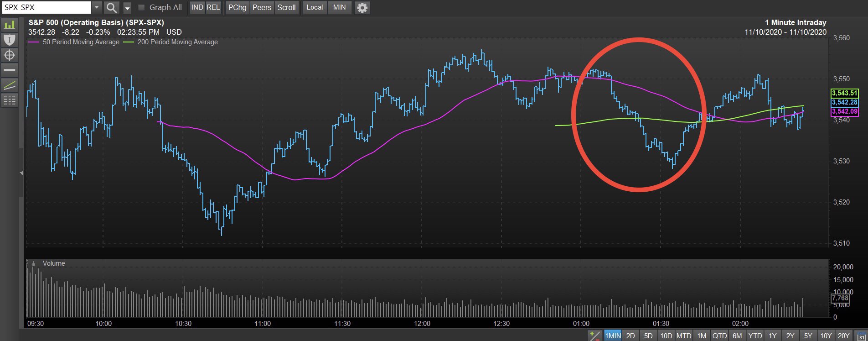Toggle the IND indicator button
This screenshot has width=868, height=341.
[x=197, y=7]
